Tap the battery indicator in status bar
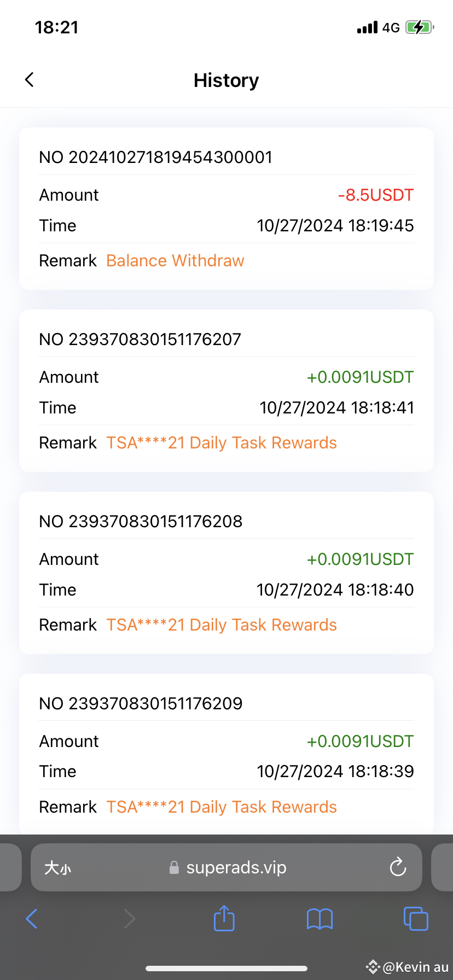This screenshot has height=980, width=453. pos(420,27)
